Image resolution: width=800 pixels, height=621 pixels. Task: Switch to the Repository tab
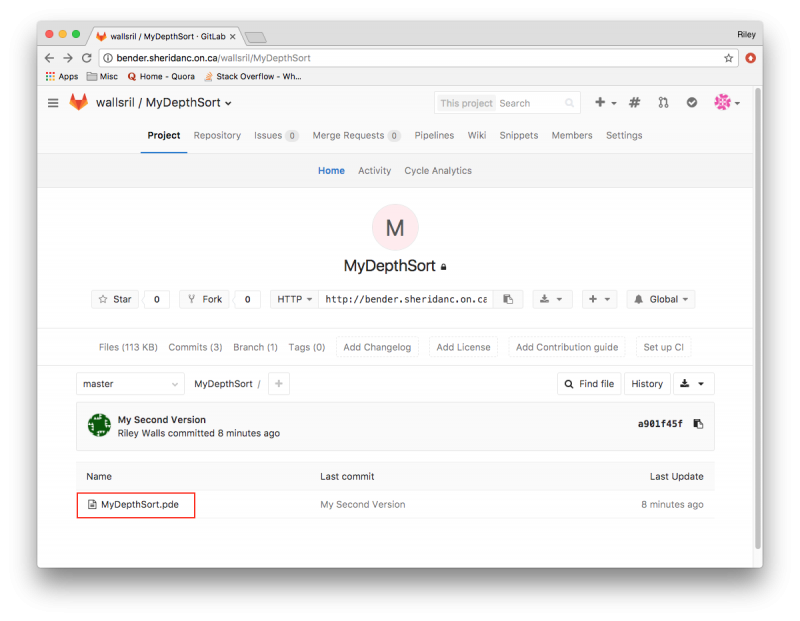click(217, 136)
